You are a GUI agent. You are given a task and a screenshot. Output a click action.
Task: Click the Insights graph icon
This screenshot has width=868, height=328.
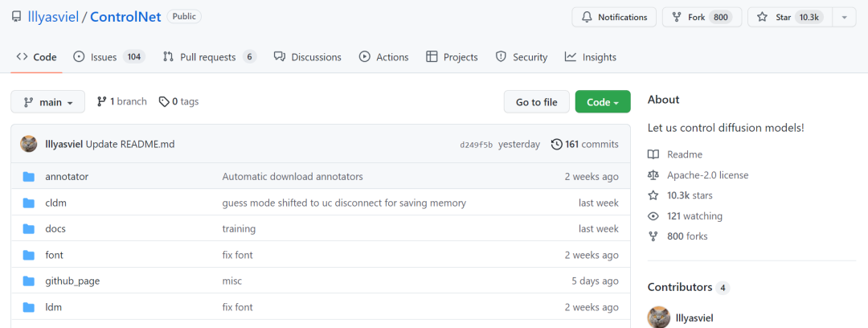[571, 57]
